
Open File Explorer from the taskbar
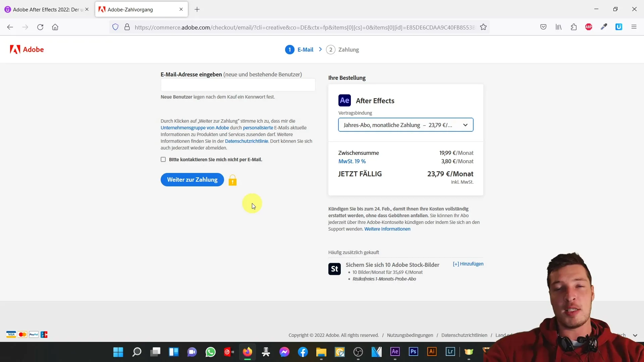click(x=321, y=352)
